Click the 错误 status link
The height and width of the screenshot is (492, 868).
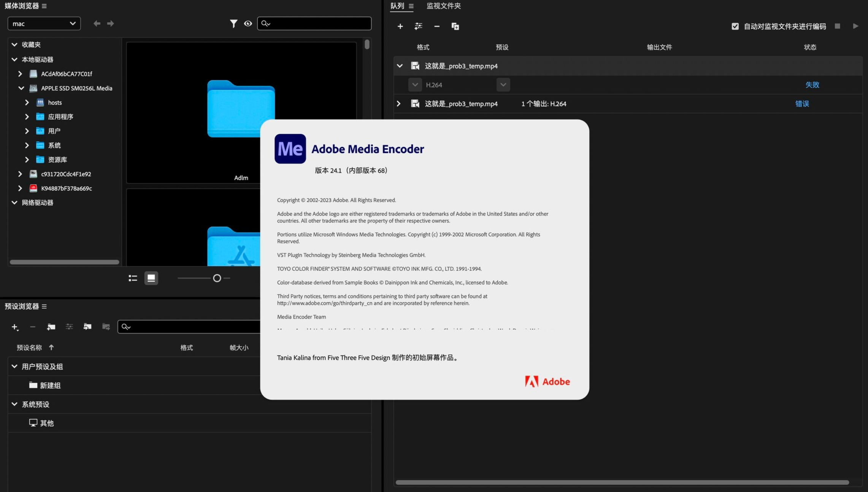coord(802,104)
